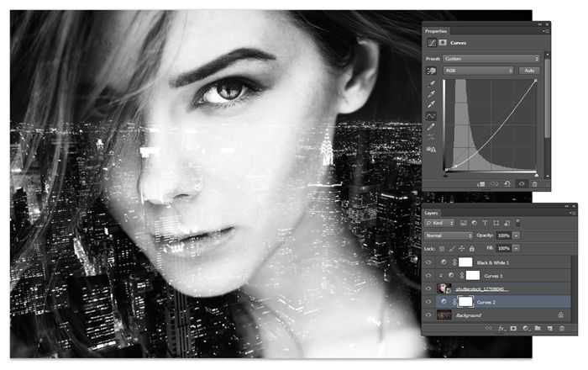
Task: Select the edit points curve tool
Action: point(431,116)
